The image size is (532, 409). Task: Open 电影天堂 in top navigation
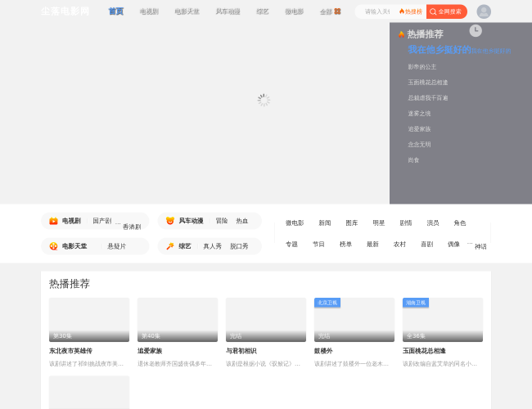point(187,11)
